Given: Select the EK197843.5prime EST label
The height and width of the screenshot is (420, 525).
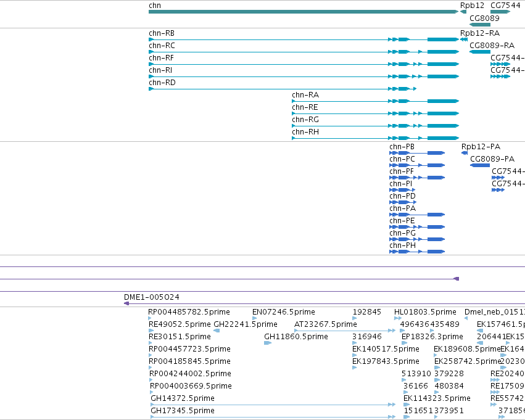Looking at the screenshot, I should click(x=386, y=361).
